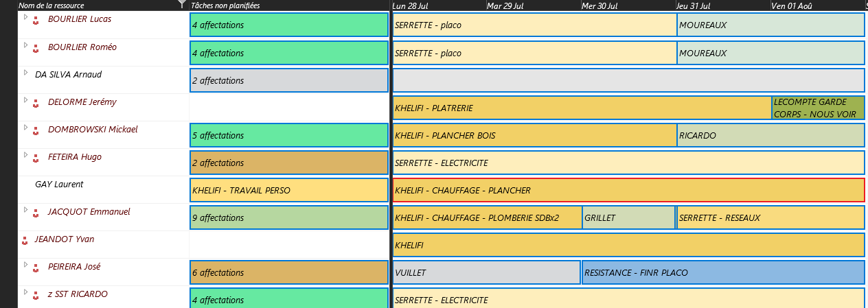
Task: Click the person icon beside BOURLIER Lucas
Action: 36,21
